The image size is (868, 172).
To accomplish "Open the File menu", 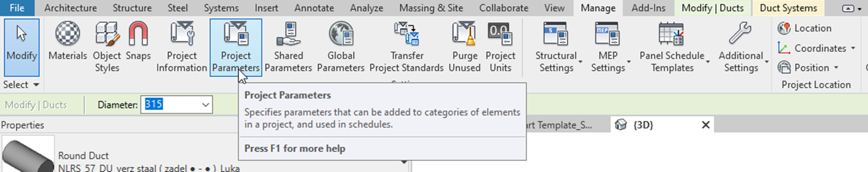I will [17, 8].
